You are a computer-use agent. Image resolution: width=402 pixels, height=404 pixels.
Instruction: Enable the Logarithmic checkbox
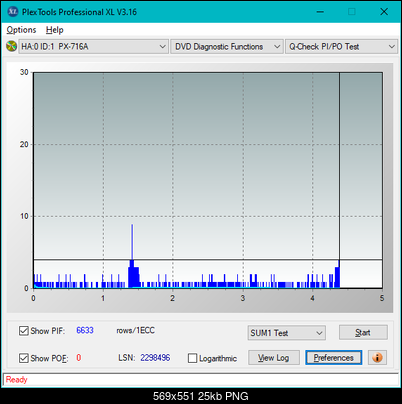point(192,358)
